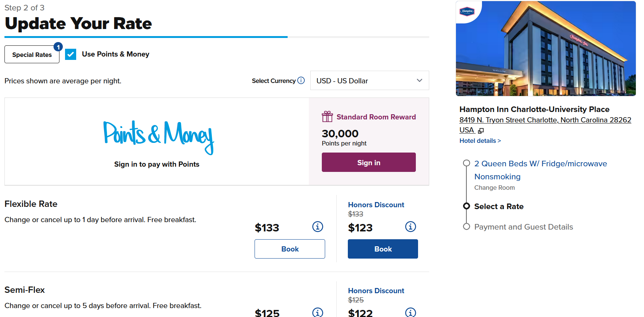
Task: Click the Standard Room Reward gift icon
Action: point(327,117)
